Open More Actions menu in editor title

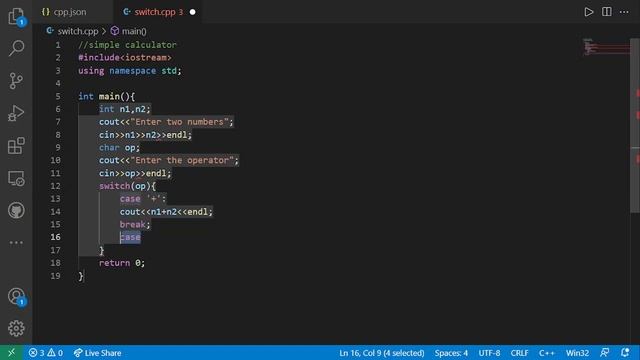tap(624, 12)
